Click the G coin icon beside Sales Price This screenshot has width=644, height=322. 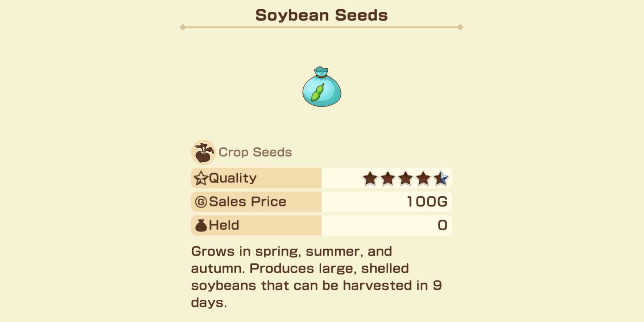coord(201,201)
